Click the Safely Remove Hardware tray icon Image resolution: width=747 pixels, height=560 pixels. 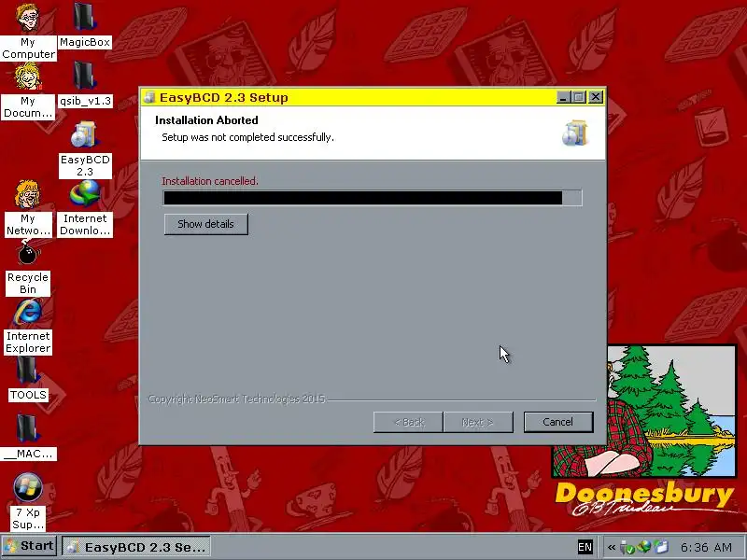(x=627, y=547)
